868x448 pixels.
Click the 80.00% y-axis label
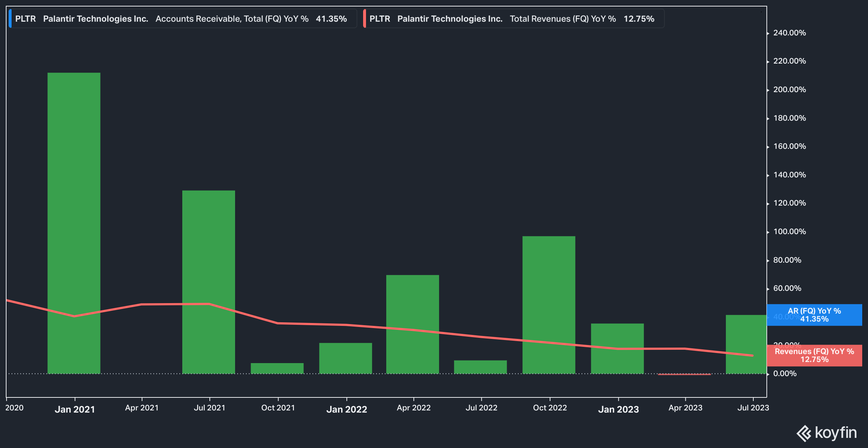787,260
